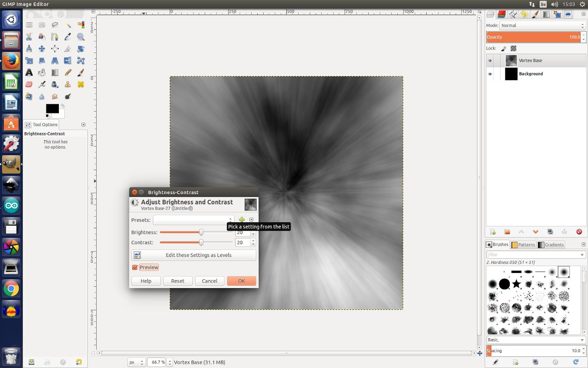Enable the Preview checkbox
The image size is (588, 368).
pos(135,267)
